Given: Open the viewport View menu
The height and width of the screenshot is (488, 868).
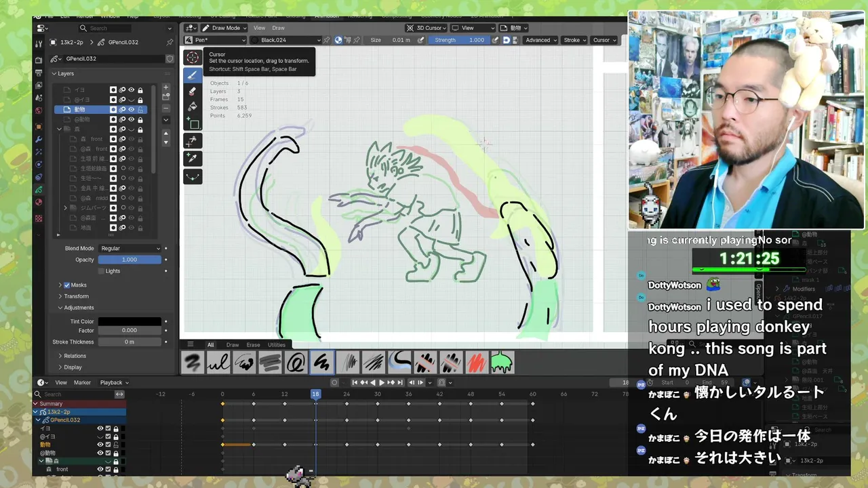Looking at the screenshot, I should click(x=259, y=28).
